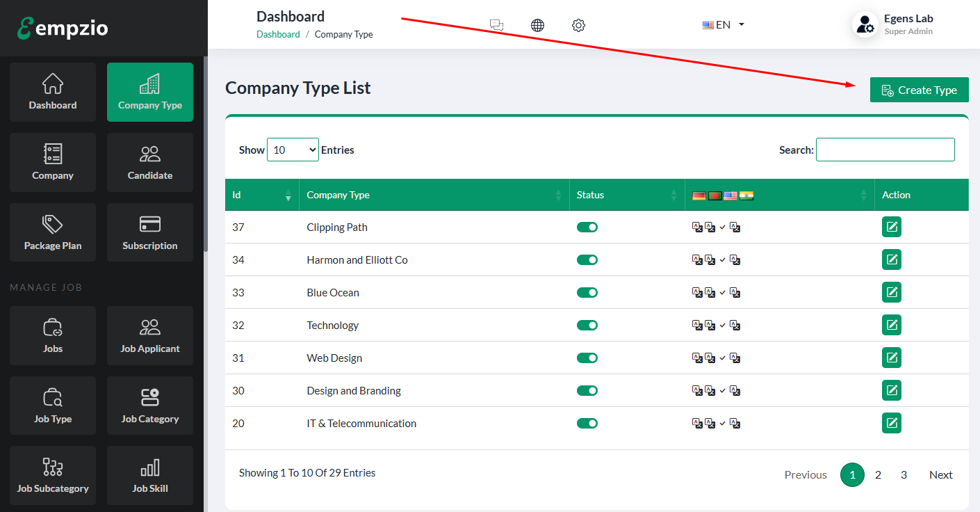Expand the EN language dropdown
Image resolution: width=980 pixels, height=512 pixels.
pyautogui.click(x=724, y=24)
